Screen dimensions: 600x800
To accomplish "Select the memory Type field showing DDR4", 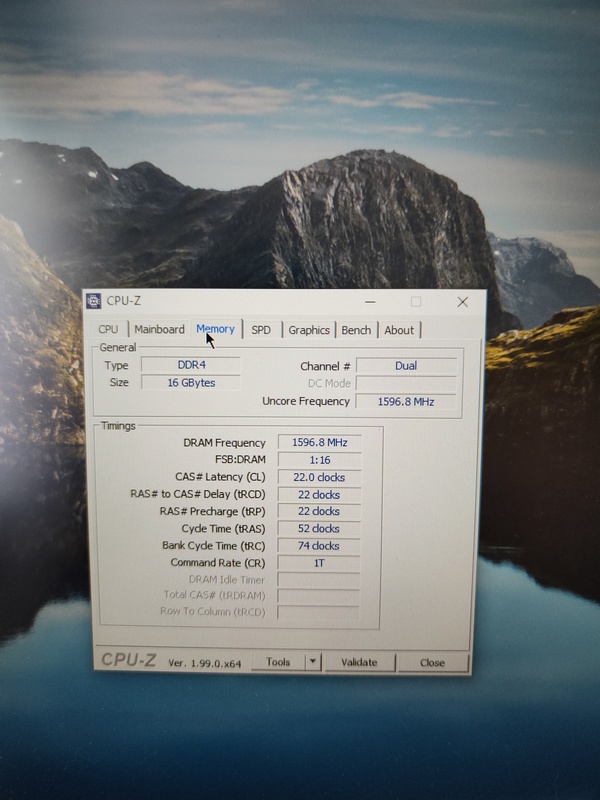I will [x=190, y=365].
